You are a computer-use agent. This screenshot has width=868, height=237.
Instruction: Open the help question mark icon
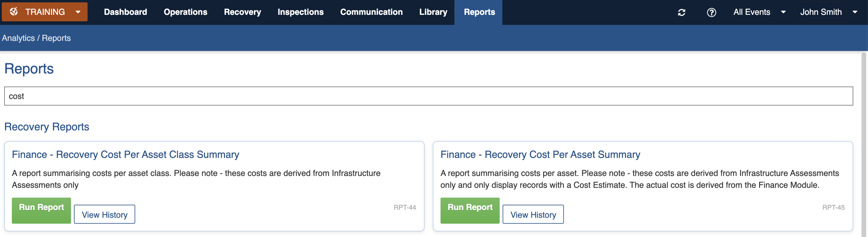[x=711, y=12]
